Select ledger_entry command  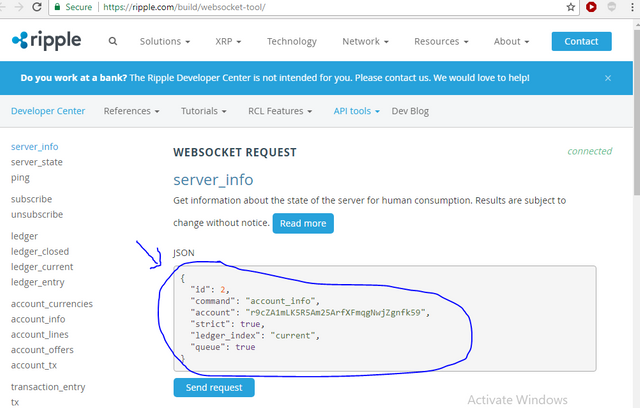pos(38,282)
